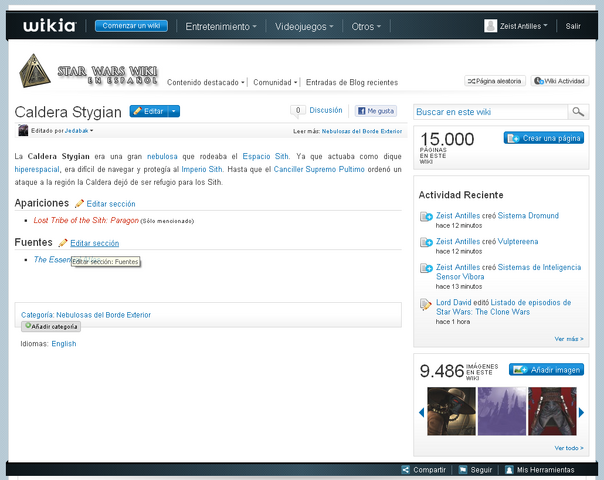604x480 pixels.
Task: Open the Star Wars Wiki pyramid logo
Action: [x=34, y=70]
